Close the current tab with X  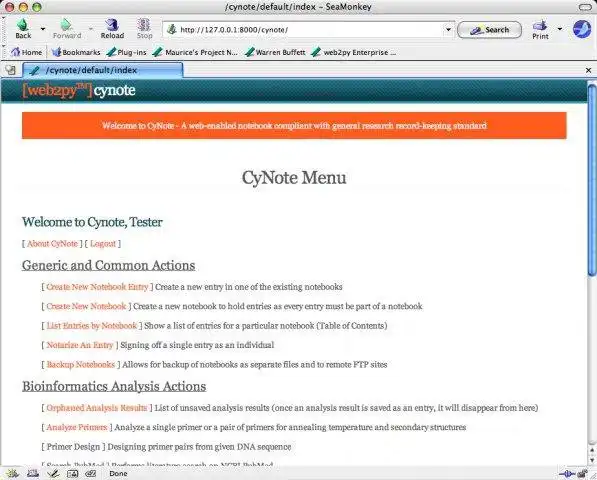pyautogui.click(x=588, y=70)
